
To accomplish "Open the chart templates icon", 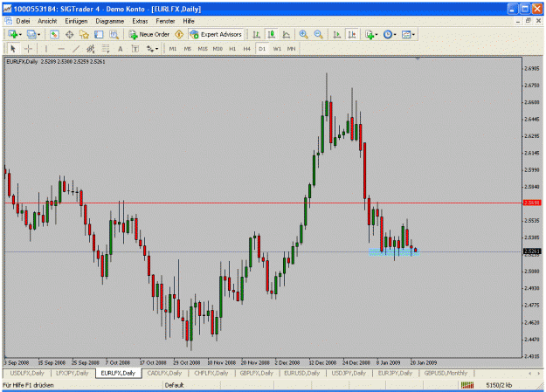I will coord(406,34).
